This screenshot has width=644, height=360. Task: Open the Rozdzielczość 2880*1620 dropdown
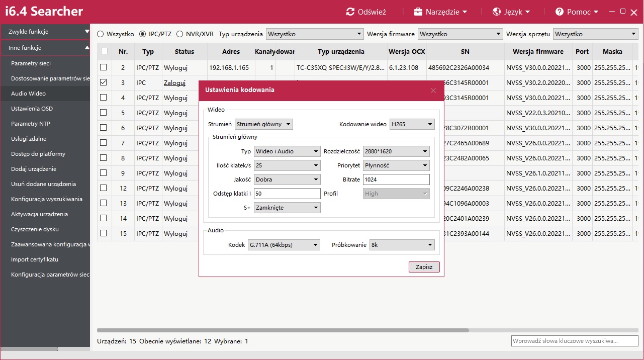(397, 151)
